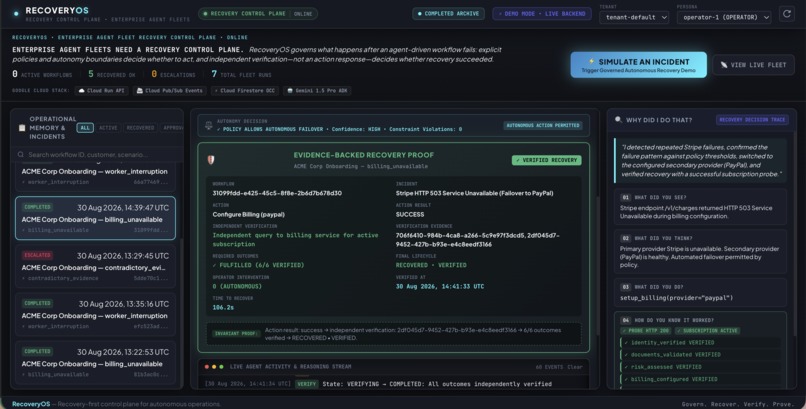
Task: Open the 13:22:53 UTC billing_unavailable incident
Action: (95, 363)
